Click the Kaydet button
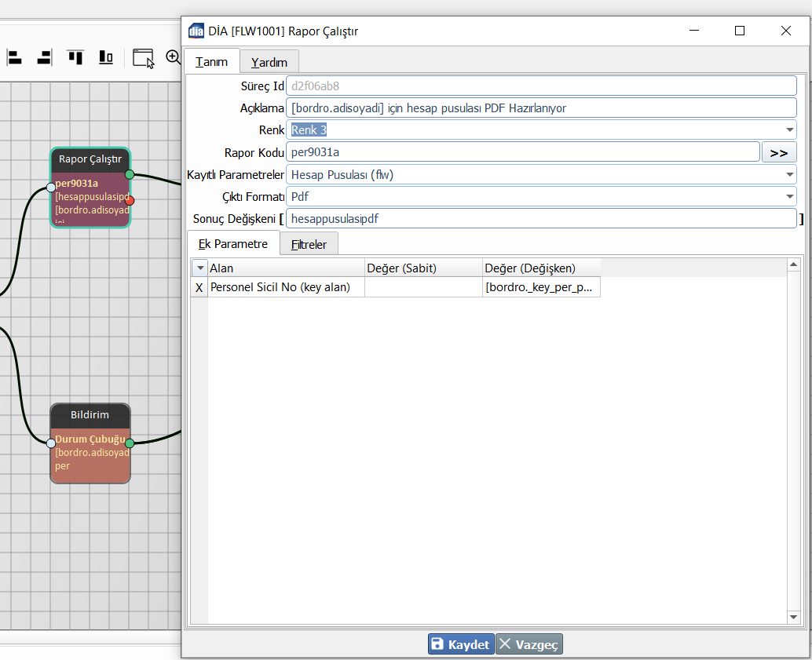The image size is (812, 660). coord(461,644)
